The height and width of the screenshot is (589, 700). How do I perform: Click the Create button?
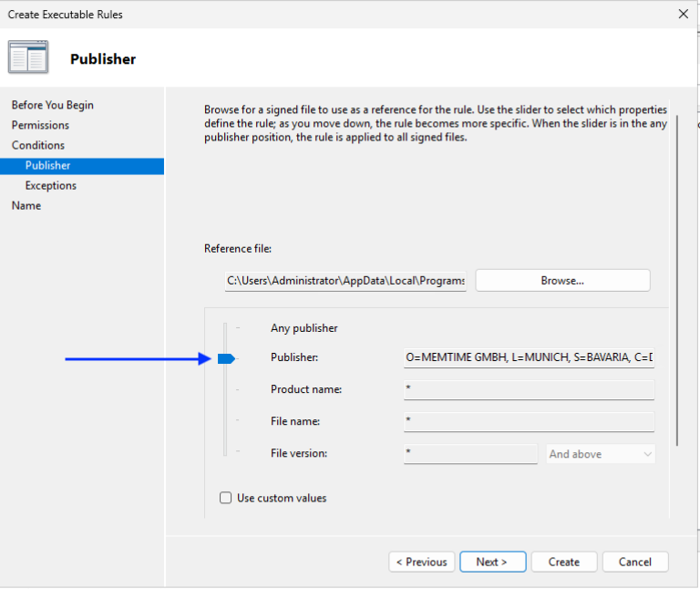click(564, 562)
